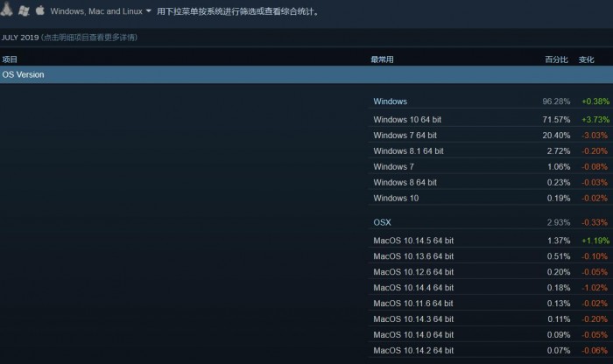
Task: Click the -0.33% change value
Action: pyautogui.click(x=595, y=222)
